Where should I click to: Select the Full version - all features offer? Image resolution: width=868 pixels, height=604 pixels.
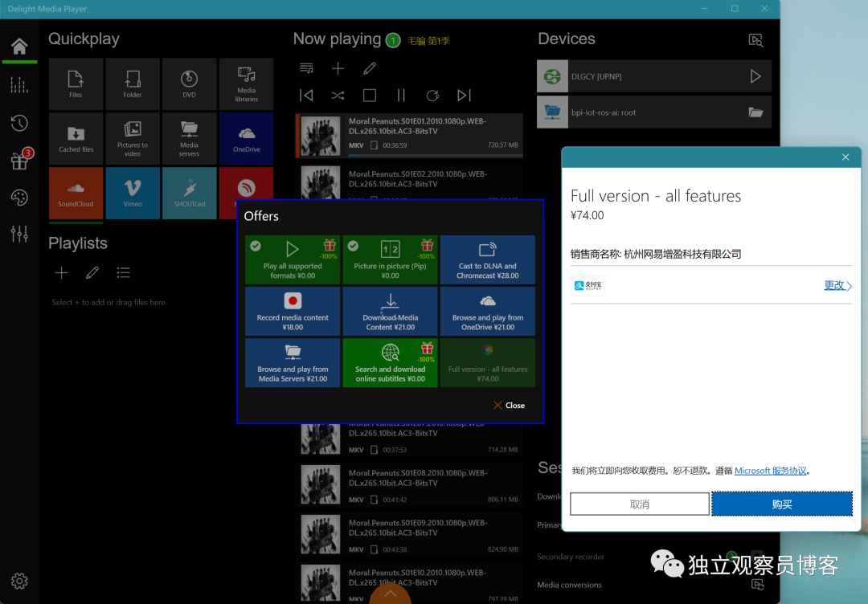pos(487,362)
